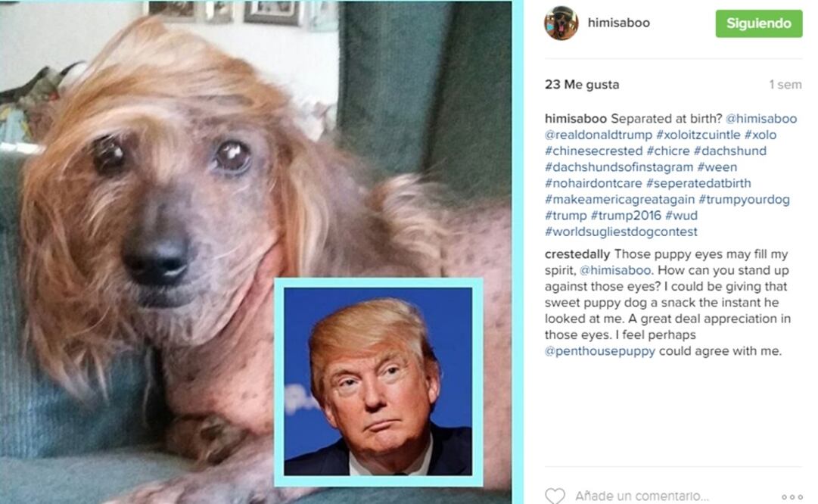Open the himisaboo username in the header
Image resolution: width=818 pixels, height=504 pixels.
point(619,23)
